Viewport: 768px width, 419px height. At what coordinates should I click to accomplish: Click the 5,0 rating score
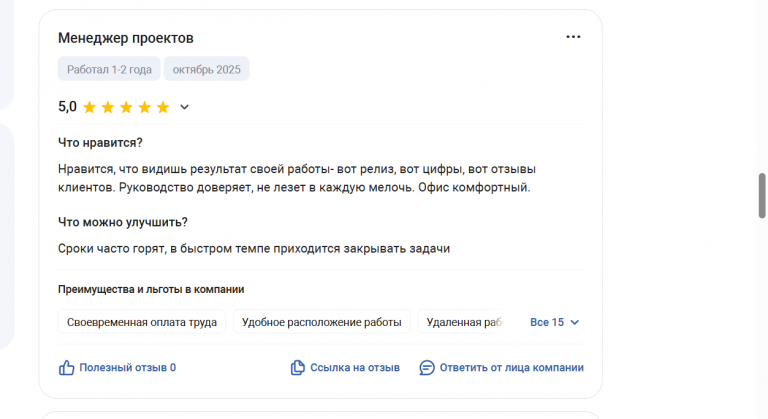(x=67, y=107)
